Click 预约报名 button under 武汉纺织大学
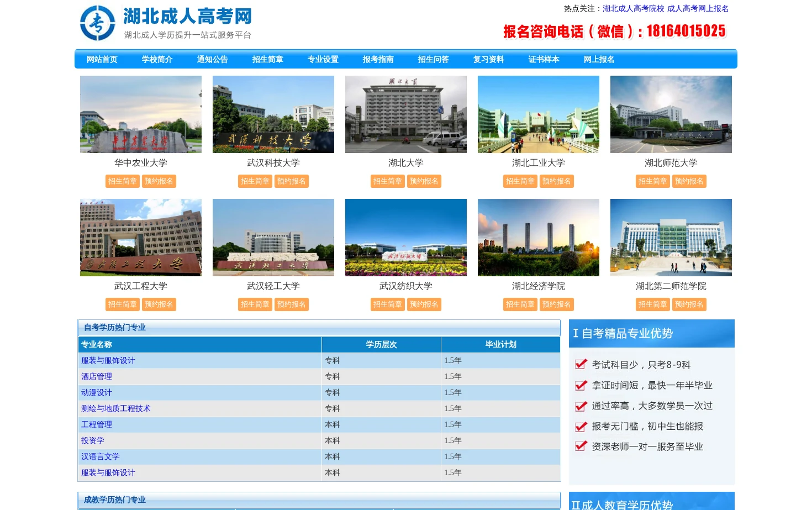Screen dimensions: 812x510 click(424, 304)
